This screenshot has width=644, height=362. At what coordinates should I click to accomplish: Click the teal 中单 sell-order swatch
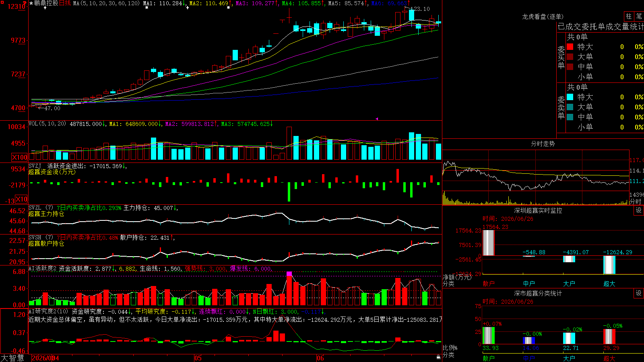pyautogui.click(x=570, y=117)
